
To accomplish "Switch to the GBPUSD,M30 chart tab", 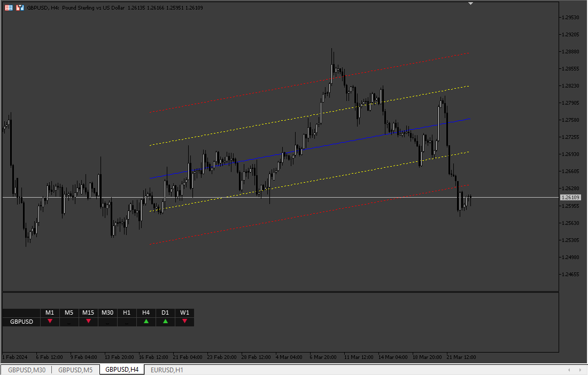I will pyautogui.click(x=27, y=370).
